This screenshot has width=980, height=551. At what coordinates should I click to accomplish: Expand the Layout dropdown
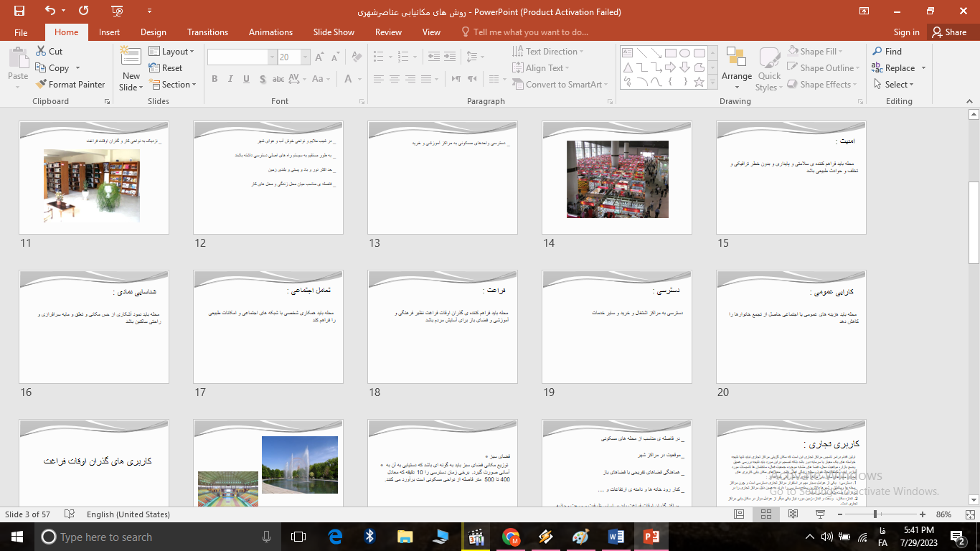(x=172, y=52)
